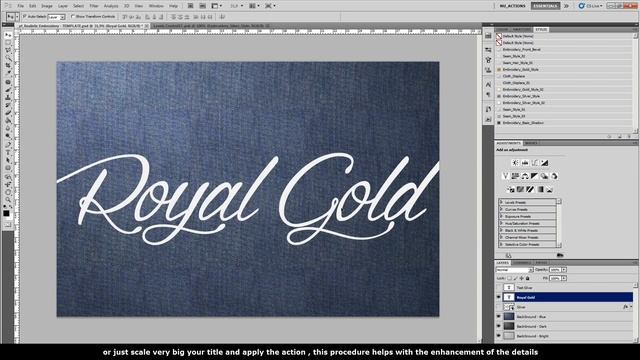Image resolution: width=640 pixels, height=360 pixels.
Task: Add an Invert adjustment
Action: pos(511,189)
